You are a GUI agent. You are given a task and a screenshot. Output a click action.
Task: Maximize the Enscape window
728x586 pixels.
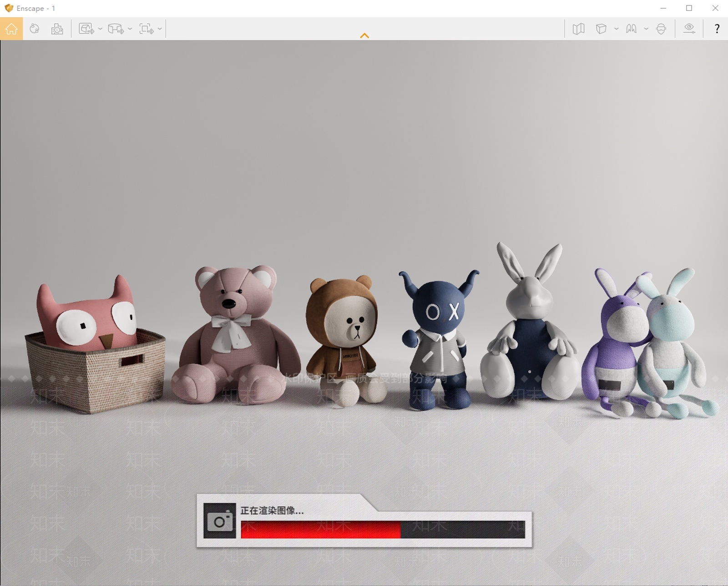tap(689, 8)
